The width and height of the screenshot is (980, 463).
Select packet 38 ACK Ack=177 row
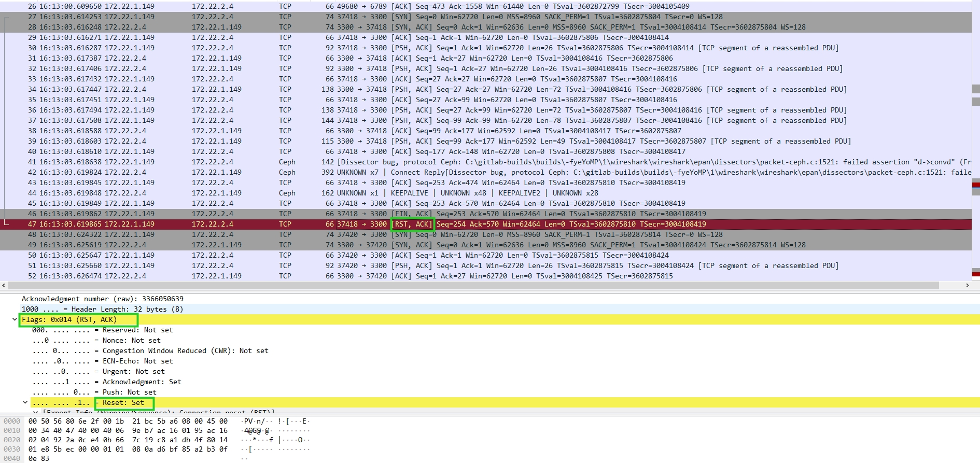[x=486, y=131]
